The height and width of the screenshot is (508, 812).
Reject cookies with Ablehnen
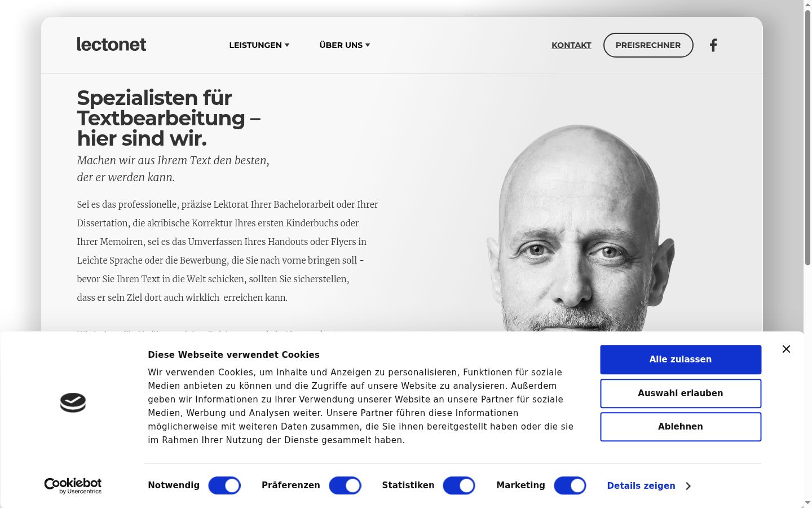(681, 427)
